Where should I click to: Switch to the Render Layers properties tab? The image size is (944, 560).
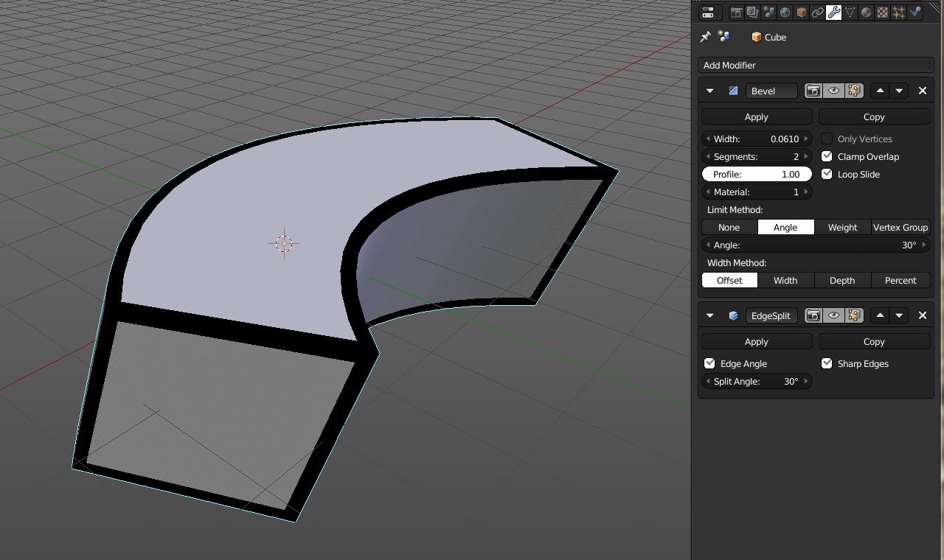click(x=752, y=13)
